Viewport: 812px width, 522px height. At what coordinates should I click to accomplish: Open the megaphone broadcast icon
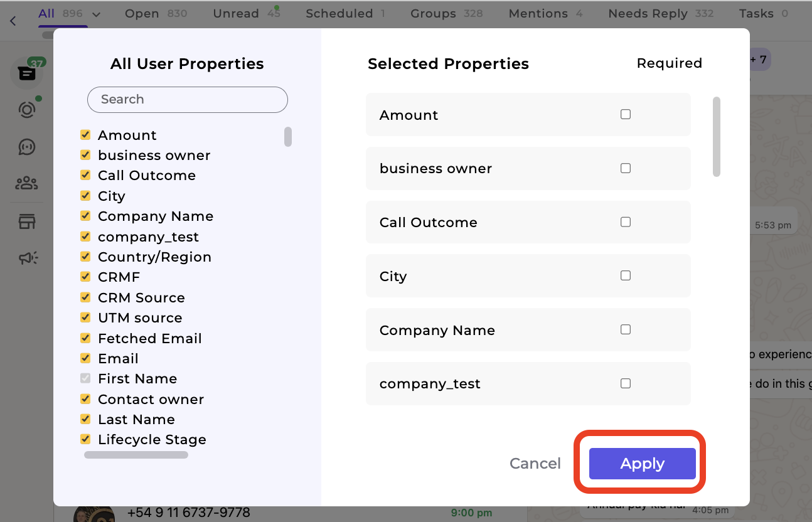click(x=26, y=257)
